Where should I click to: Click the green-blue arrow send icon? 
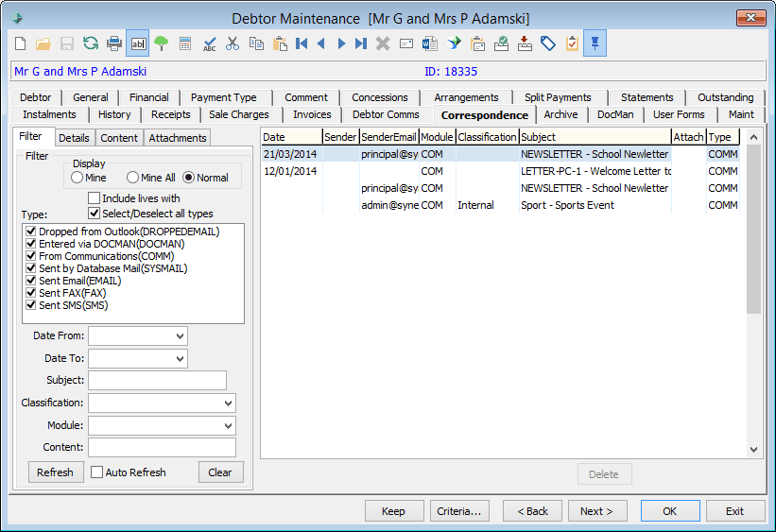[454, 43]
